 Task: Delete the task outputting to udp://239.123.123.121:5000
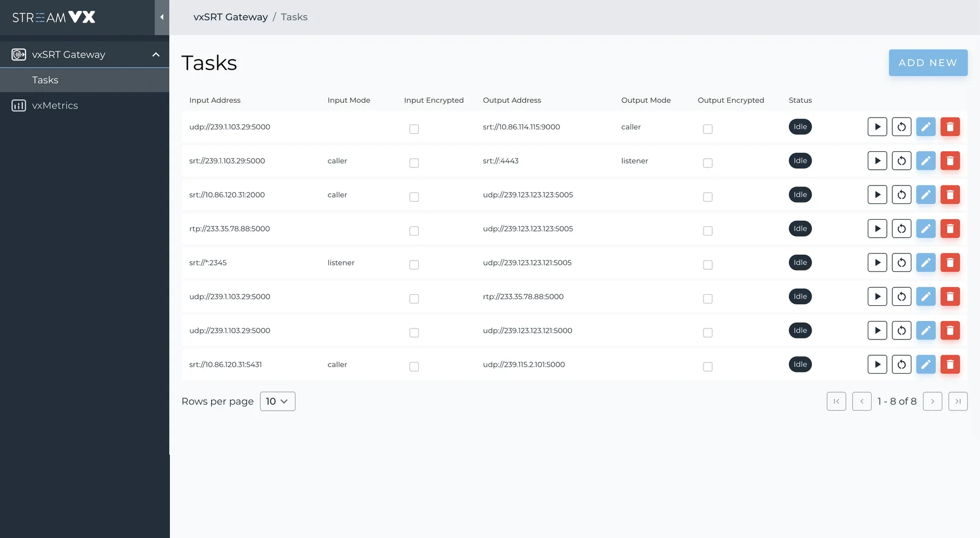coord(950,330)
